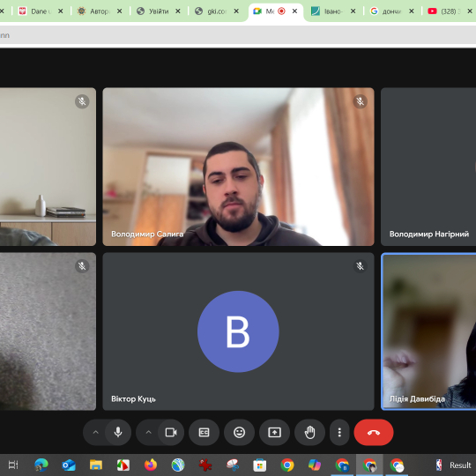The height and width of the screenshot is (476, 476).
Task: Open Firefox from the taskbar
Action: (151, 465)
